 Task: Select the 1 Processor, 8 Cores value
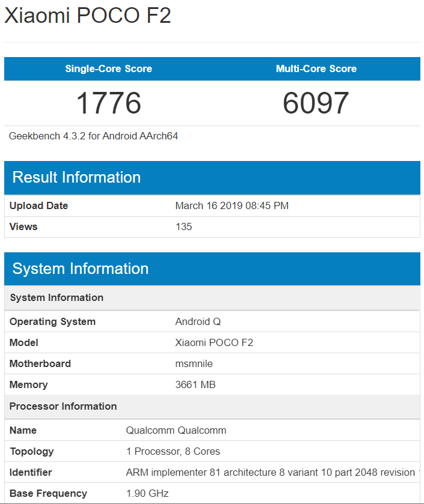point(173,452)
